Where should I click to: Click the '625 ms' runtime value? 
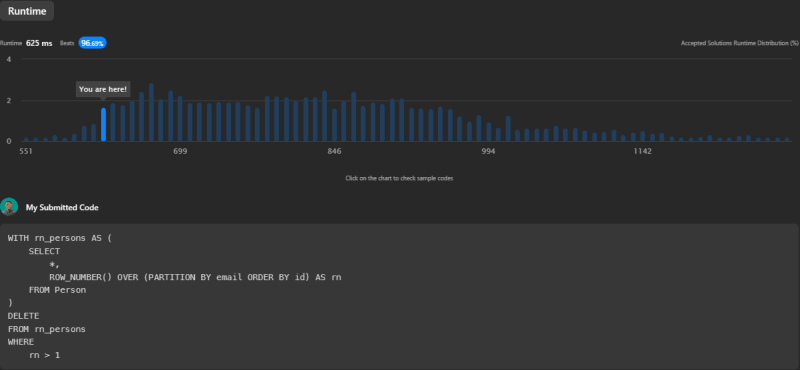coord(39,43)
